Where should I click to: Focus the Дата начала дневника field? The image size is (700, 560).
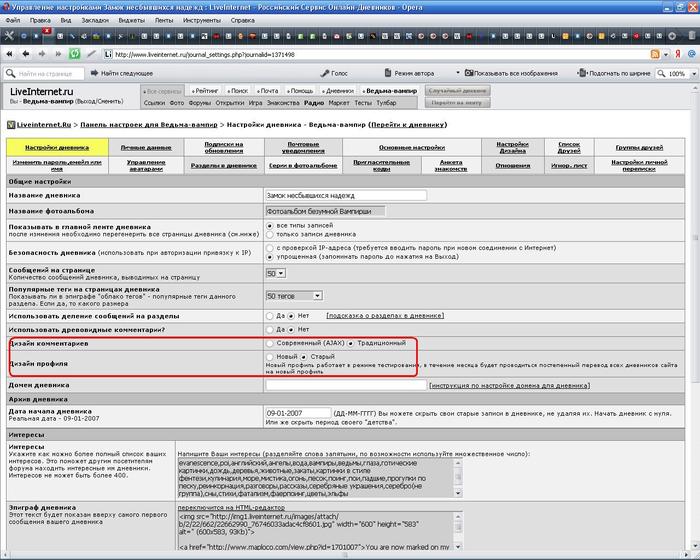click(298, 413)
